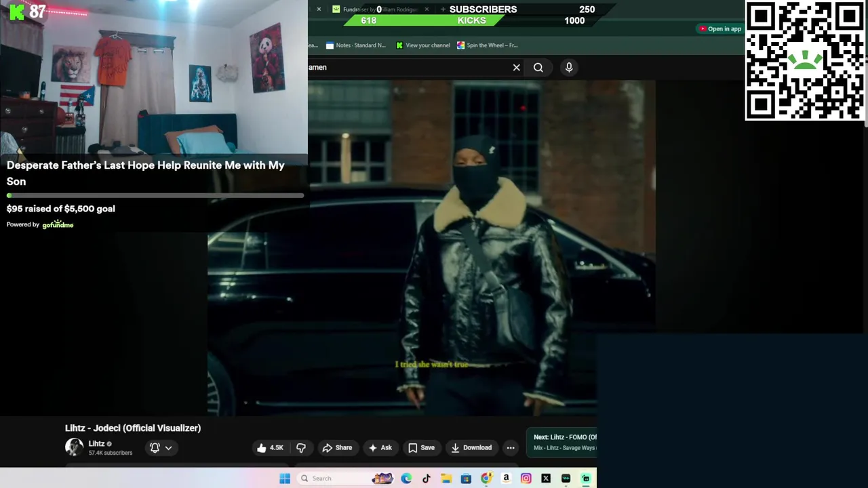Open the Windows Start menu
The width and height of the screenshot is (868, 488).
point(285,479)
